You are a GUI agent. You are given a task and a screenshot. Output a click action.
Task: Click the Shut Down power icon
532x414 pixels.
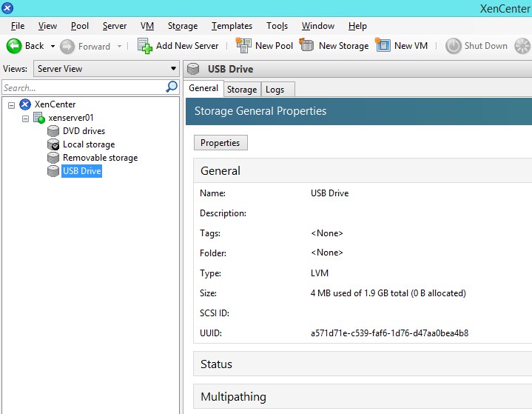coord(454,46)
